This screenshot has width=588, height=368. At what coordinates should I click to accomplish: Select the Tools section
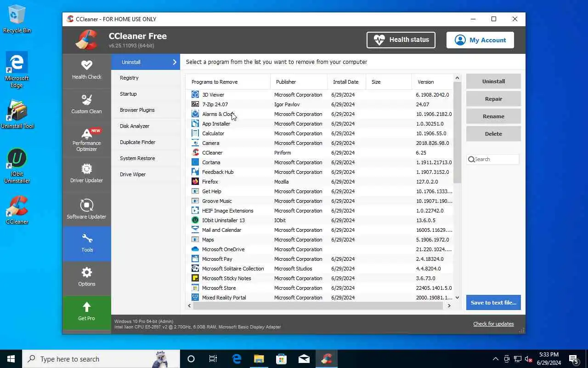coord(86,243)
